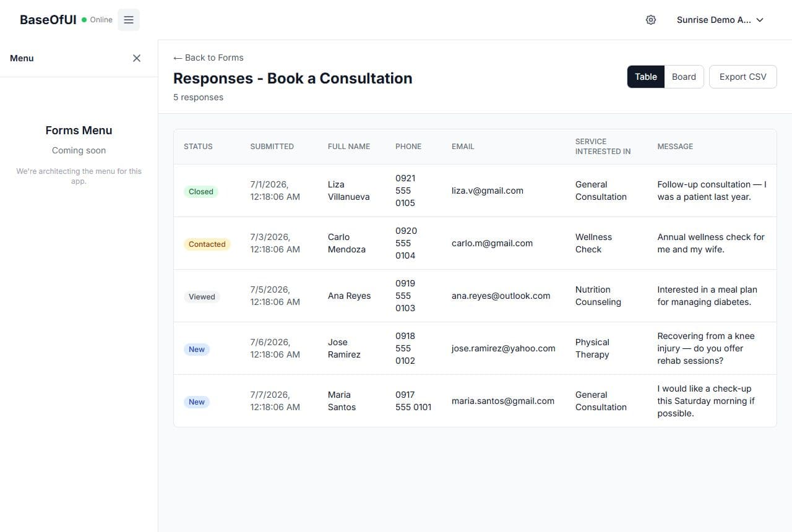Click phone number 0921 555 0105
Screen dimensions: 792x532
click(405, 191)
